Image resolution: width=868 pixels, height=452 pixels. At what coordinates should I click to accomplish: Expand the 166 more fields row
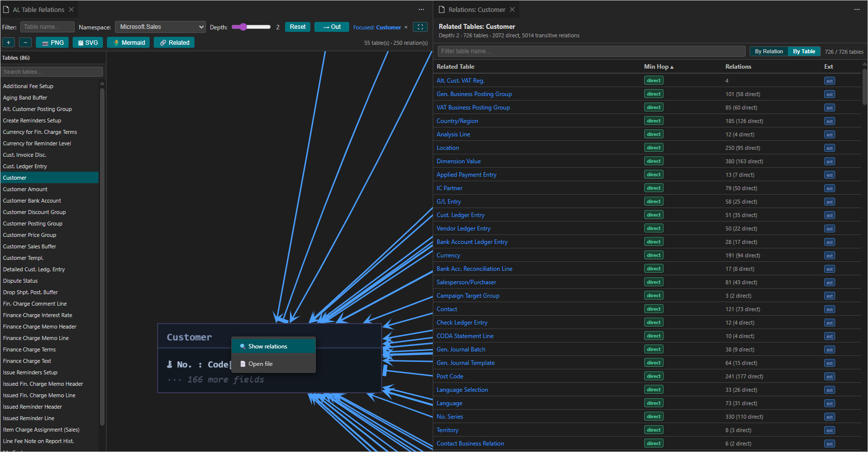[216, 380]
